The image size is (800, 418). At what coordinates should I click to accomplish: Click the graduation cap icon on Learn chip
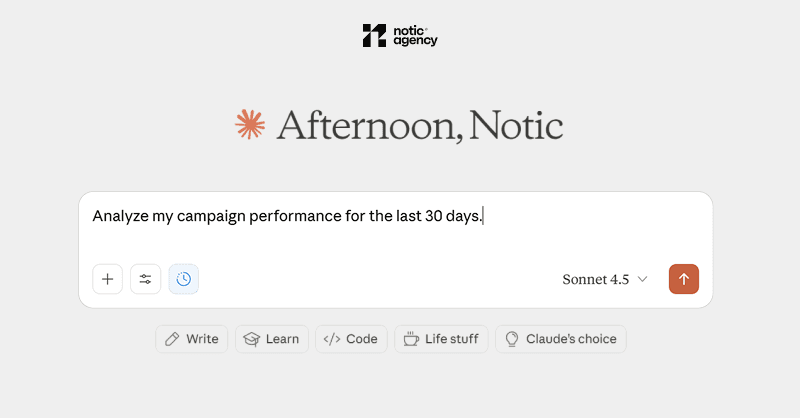point(252,339)
